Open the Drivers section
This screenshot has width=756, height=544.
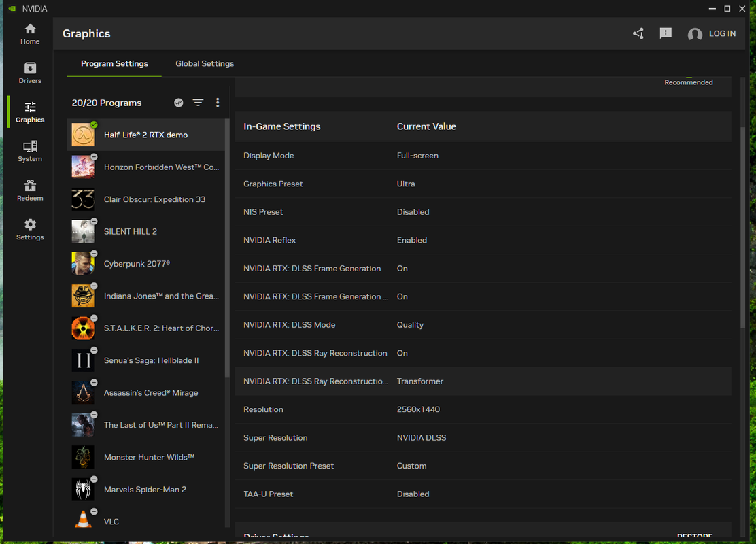click(30, 73)
